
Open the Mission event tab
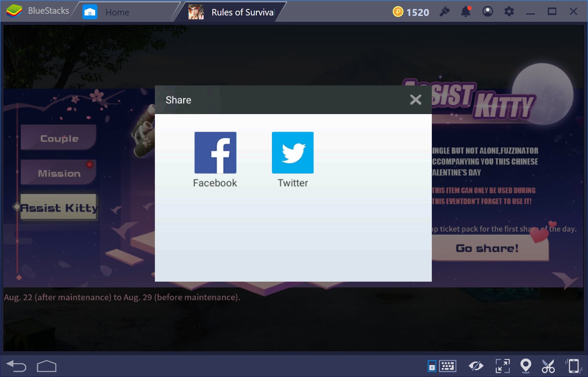tap(58, 173)
